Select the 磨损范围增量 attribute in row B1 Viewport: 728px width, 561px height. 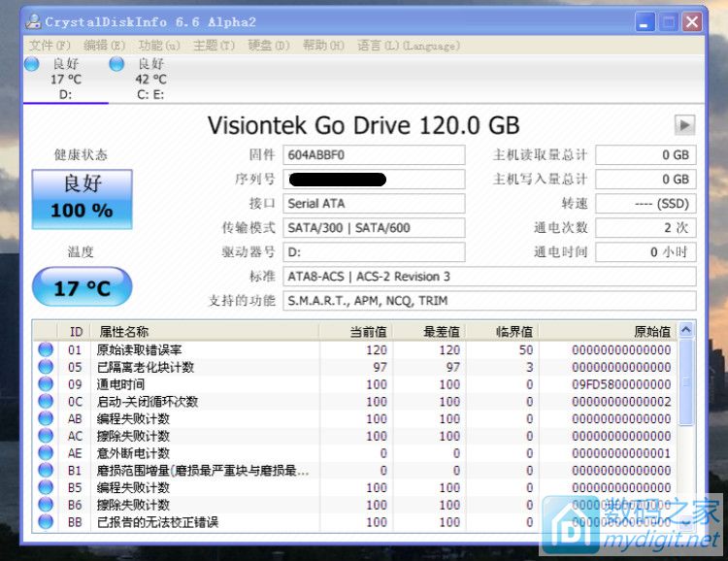point(203,470)
